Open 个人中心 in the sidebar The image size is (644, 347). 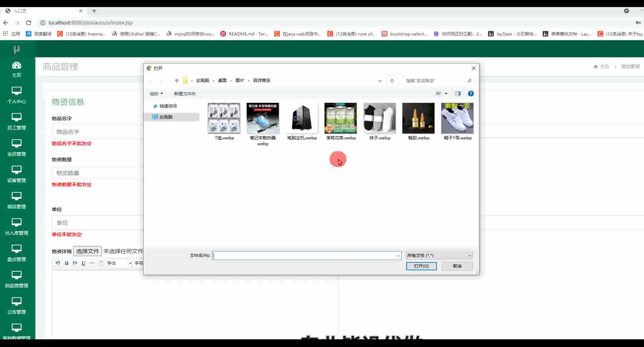(16, 95)
